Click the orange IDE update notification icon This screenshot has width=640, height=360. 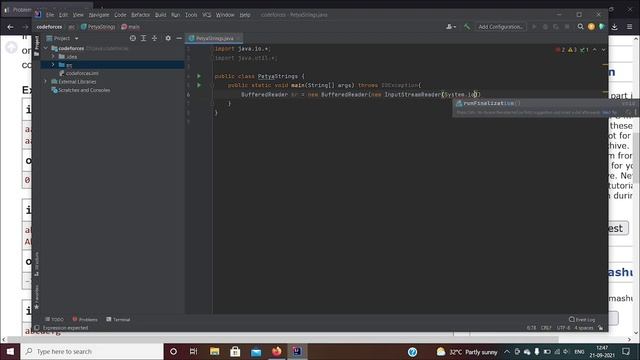point(591,27)
